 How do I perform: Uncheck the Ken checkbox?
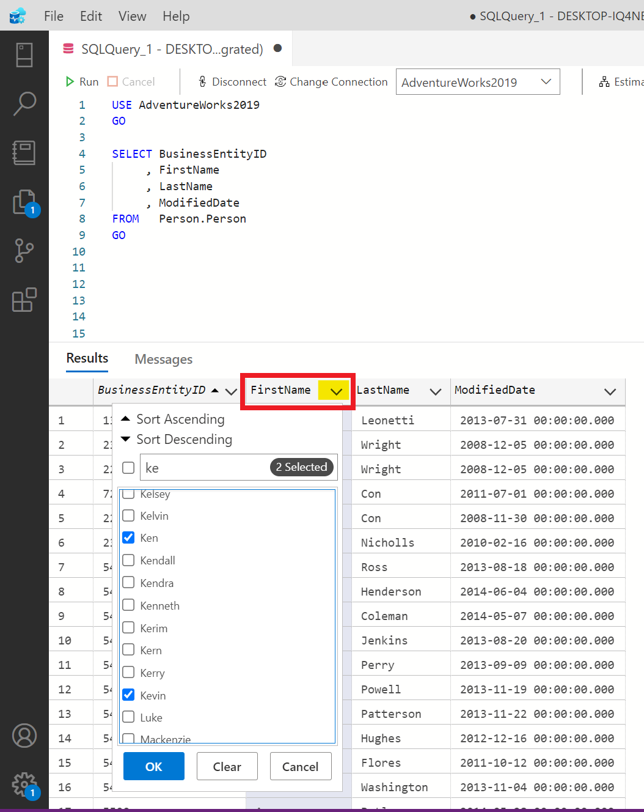pyautogui.click(x=128, y=537)
